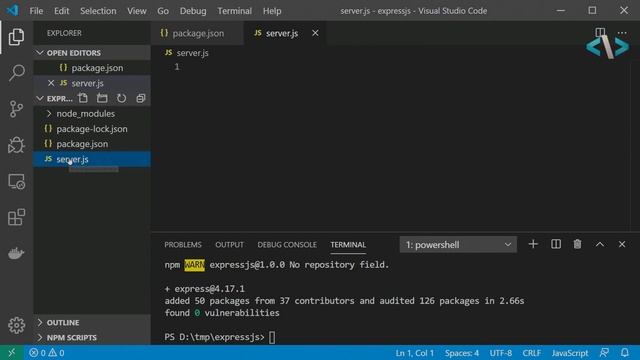Create a new file in EXPR folder
The width and height of the screenshot is (640, 360).
[83, 98]
